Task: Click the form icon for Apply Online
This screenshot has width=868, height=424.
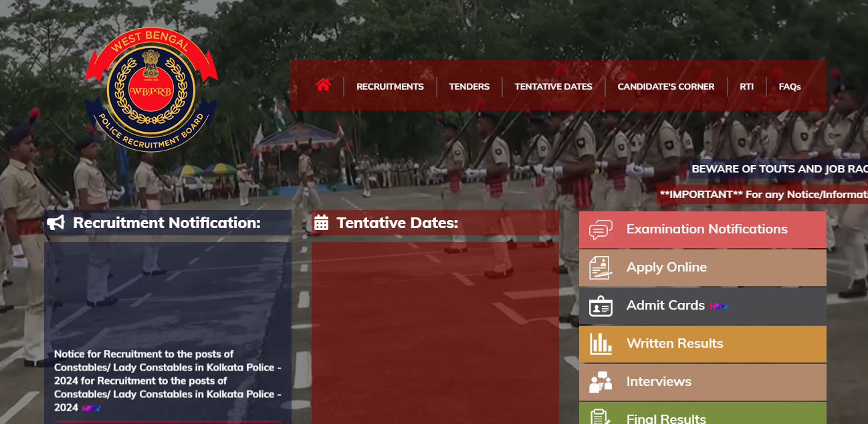Action: click(600, 268)
